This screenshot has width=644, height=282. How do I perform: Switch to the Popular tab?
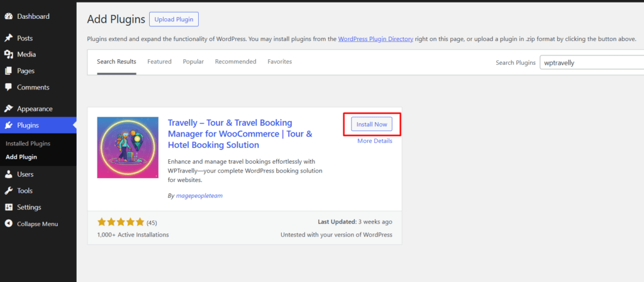click(194, 62)
